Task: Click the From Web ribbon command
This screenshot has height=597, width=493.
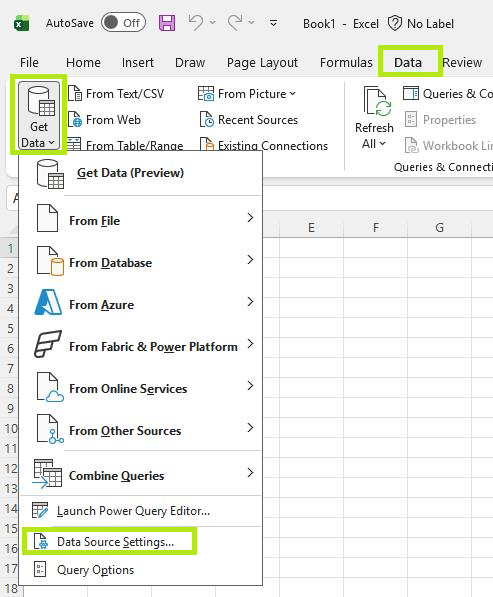Action: click(105, 120)
